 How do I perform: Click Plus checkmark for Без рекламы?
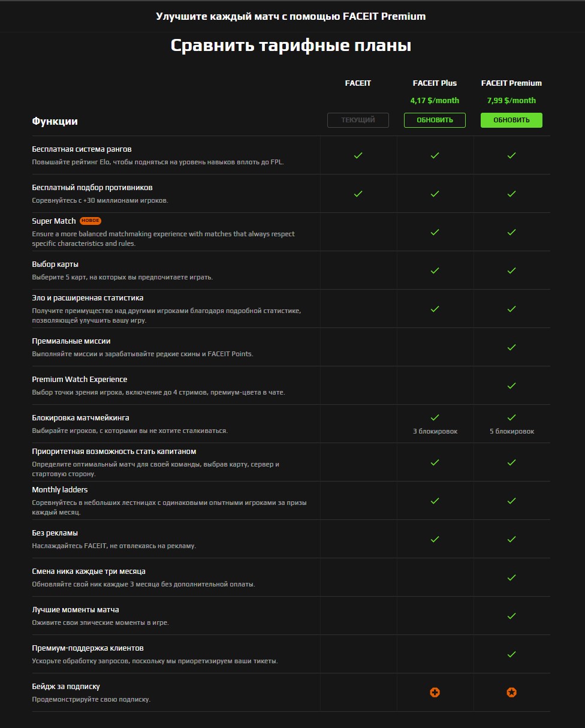click(435, 539)
